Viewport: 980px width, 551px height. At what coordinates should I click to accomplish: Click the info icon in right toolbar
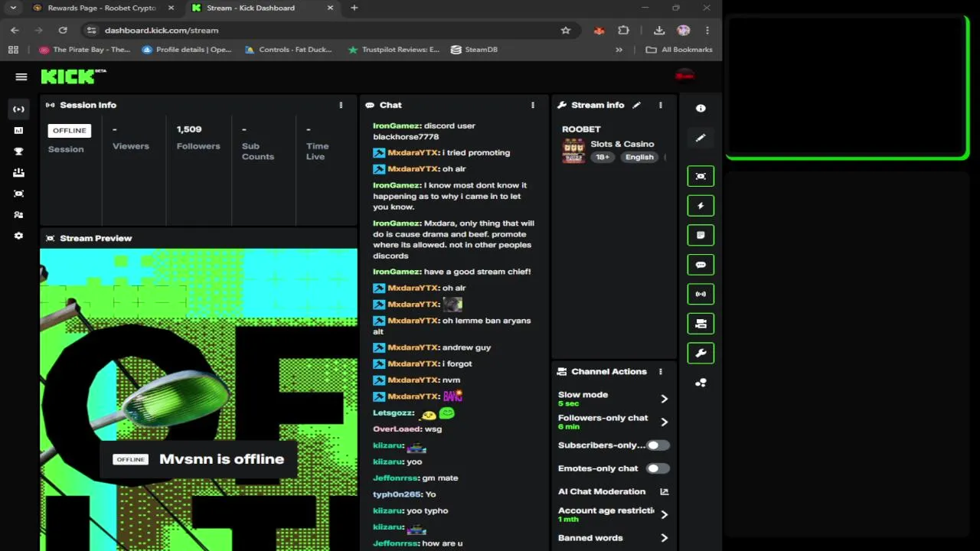pyautogui.click(x=701, y=109)
